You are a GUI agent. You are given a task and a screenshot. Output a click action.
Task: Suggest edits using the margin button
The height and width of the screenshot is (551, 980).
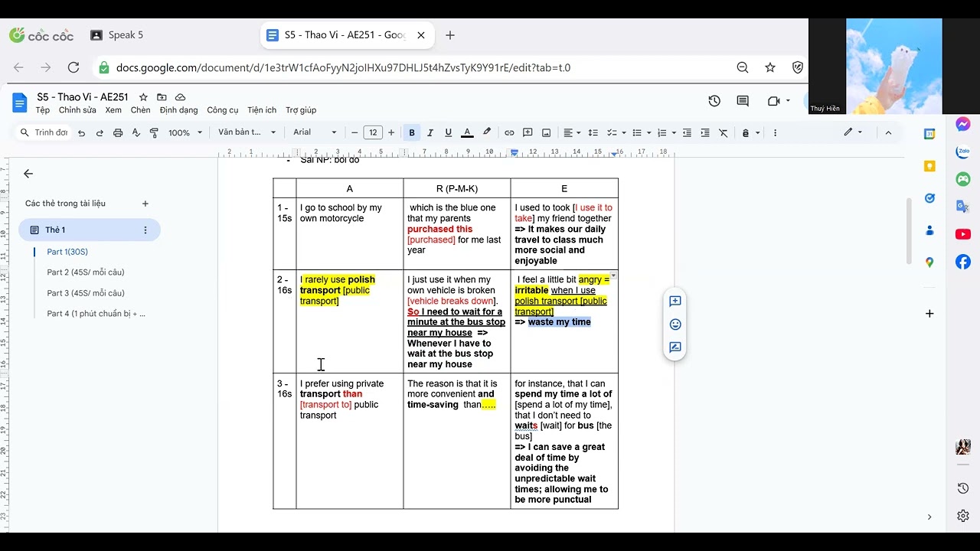coord(675,347)
